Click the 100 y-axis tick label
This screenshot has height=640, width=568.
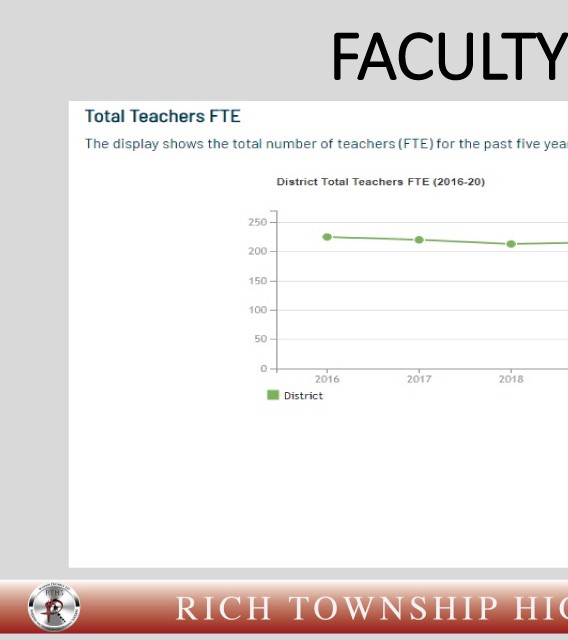257,310
